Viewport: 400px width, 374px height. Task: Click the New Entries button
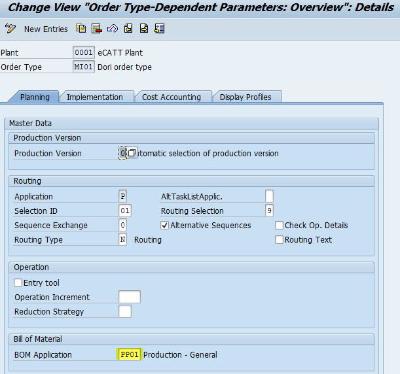click(x=46, y=29)
